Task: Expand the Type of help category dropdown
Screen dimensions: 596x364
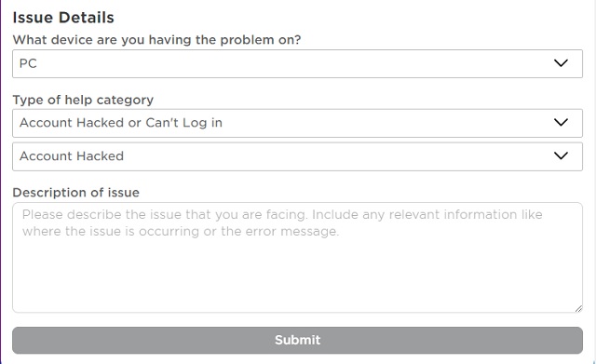Action: pos(297,123)
